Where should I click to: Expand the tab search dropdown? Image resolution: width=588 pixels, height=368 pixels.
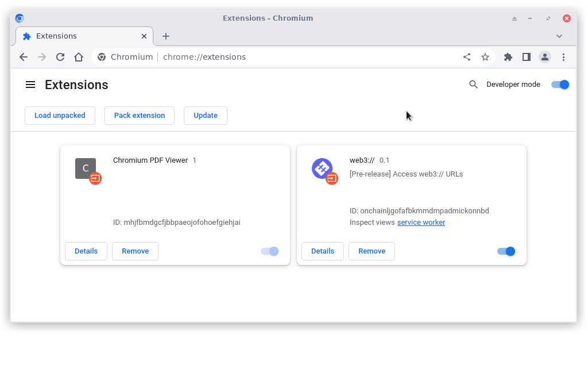tap(559, 36)
